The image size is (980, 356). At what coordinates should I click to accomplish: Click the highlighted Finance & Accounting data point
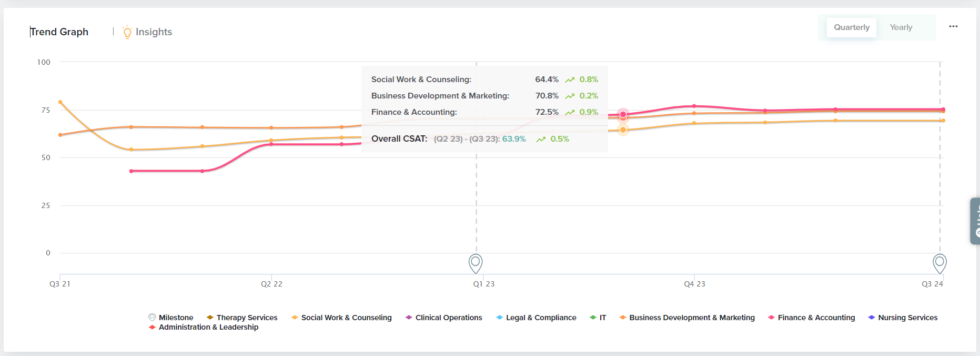click(623, 114)
